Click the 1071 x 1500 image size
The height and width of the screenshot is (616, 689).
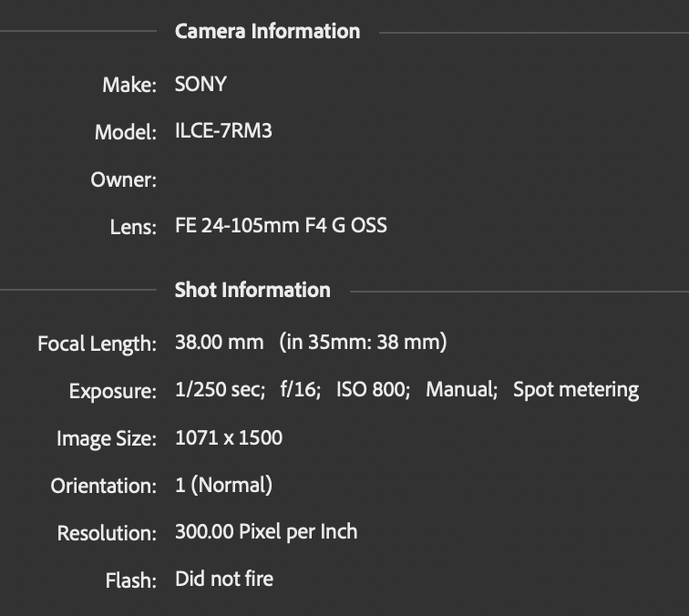coord(229,437)
